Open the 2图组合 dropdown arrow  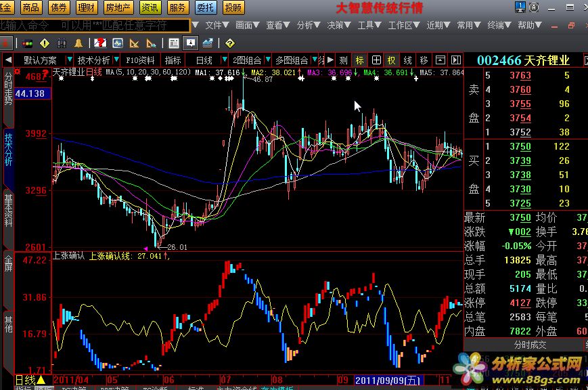[x=268, y=60]
